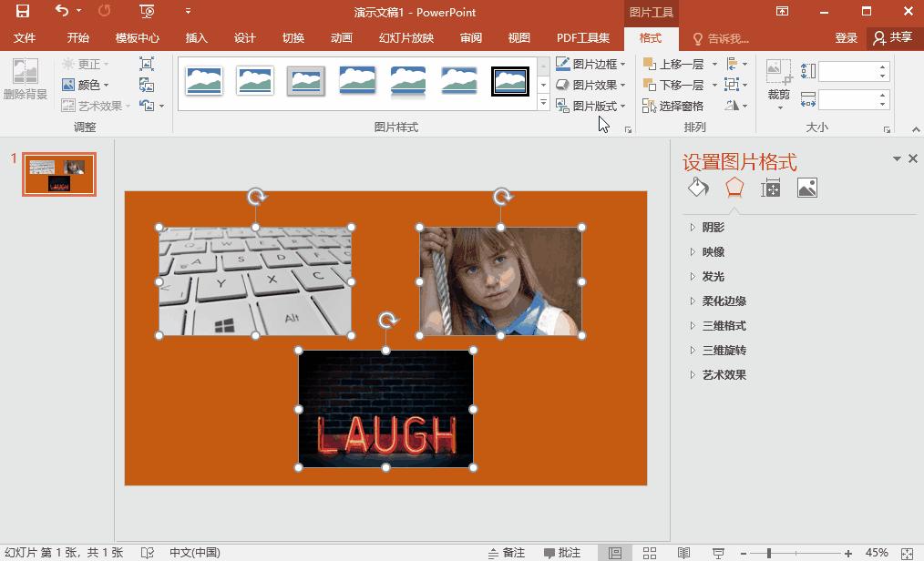Switch to the 插入 (Insert) ribbon tab
This screenshot has height=561, width=924.
(195, 38)
